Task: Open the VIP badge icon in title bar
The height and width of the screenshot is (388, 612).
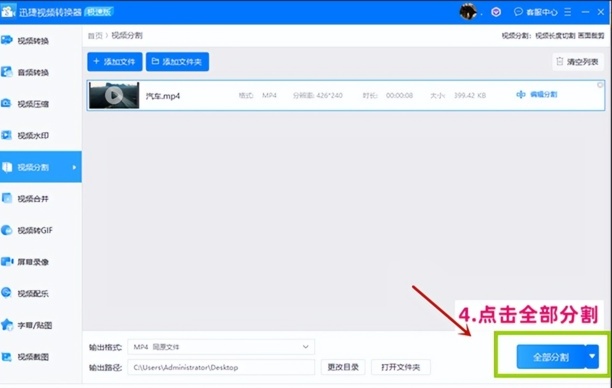Action: click(496, 12)
